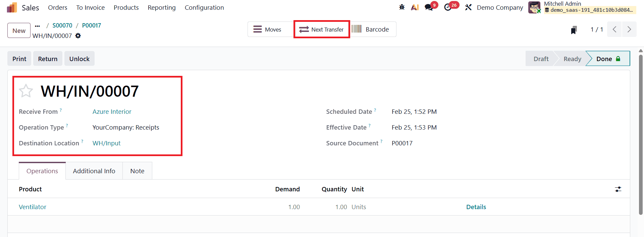Toggle favorite star for WH/IN/00007

(x=26, y=91)
